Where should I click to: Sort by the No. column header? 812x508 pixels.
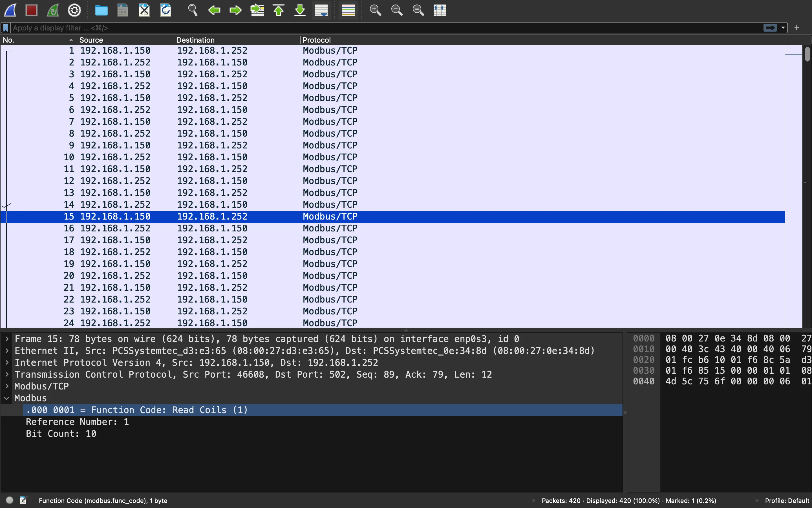[x=38, y=40]
